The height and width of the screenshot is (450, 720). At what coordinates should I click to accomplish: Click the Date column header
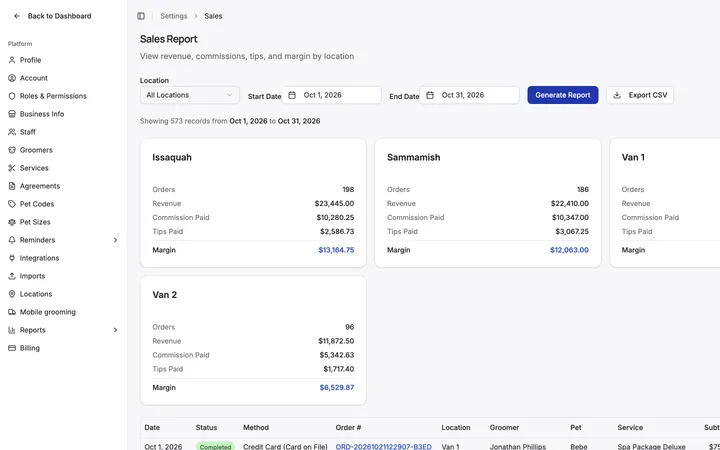[x=152, y=428]
